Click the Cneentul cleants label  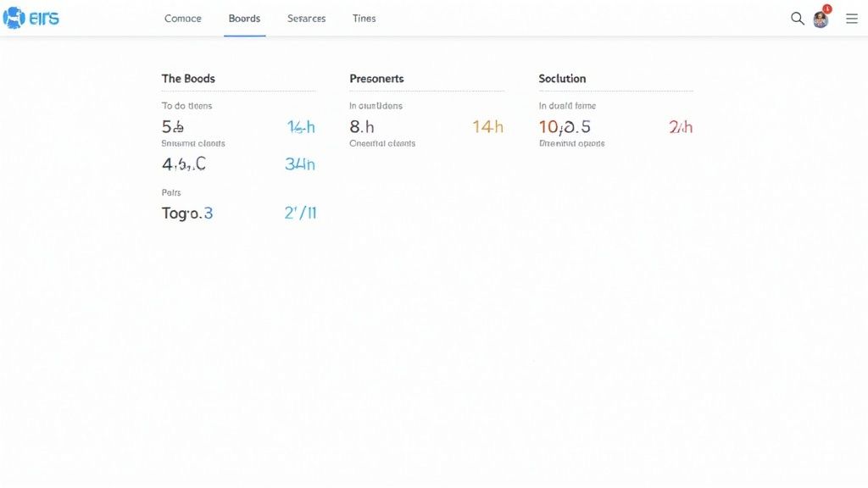click(x=382, y=143)
